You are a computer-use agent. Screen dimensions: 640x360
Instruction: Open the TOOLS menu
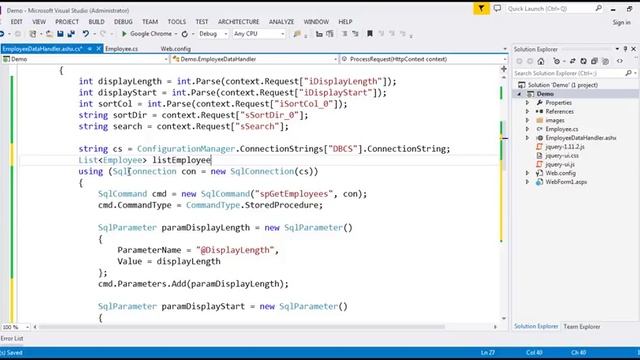pos(177,22)
